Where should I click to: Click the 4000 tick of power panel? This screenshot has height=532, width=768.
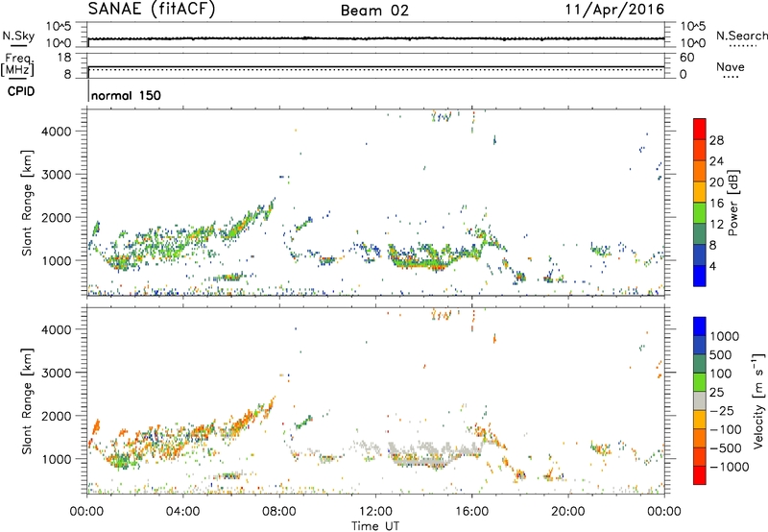pos(57,132)
